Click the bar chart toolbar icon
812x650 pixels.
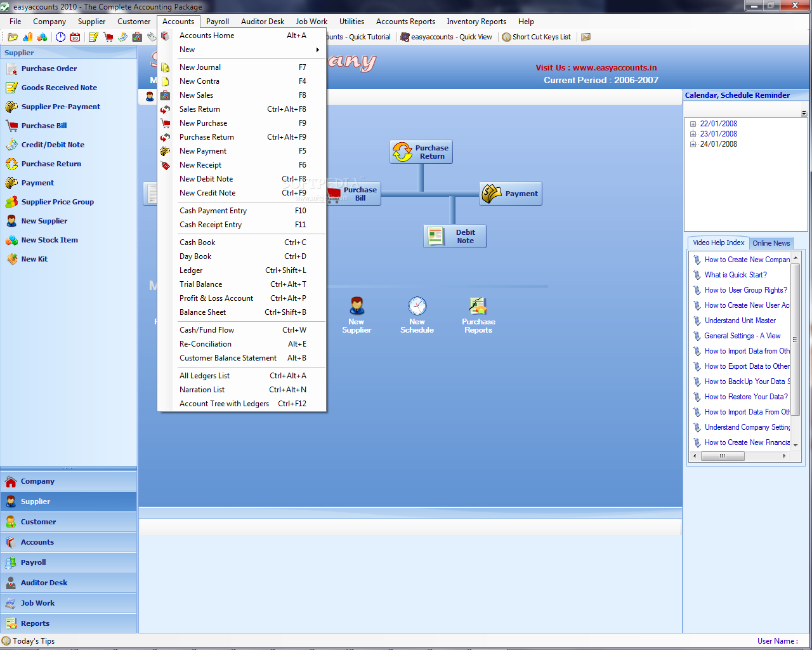(x=27, y=37)
